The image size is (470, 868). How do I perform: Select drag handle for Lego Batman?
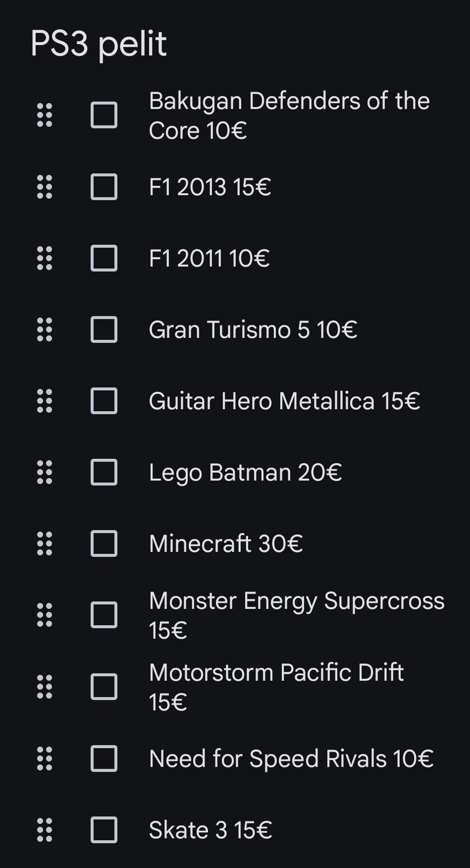[x=45, y=472]
